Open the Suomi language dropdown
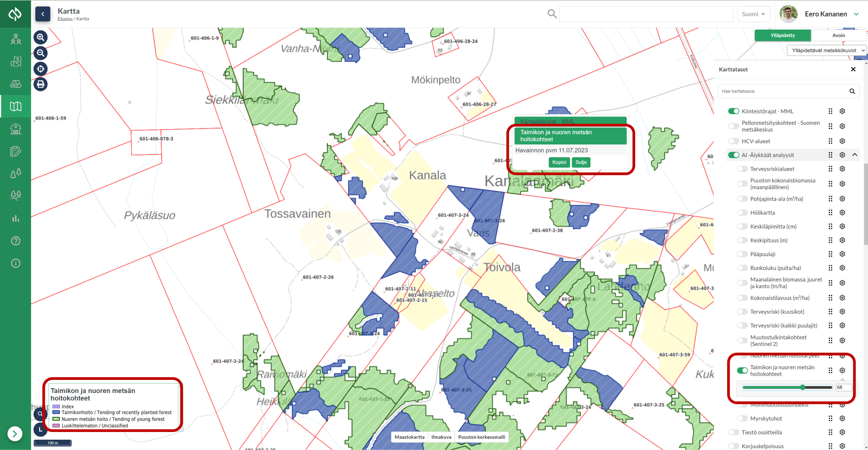Image resolution: width=868 pixels, height=450 pixels. coord(754,14)
